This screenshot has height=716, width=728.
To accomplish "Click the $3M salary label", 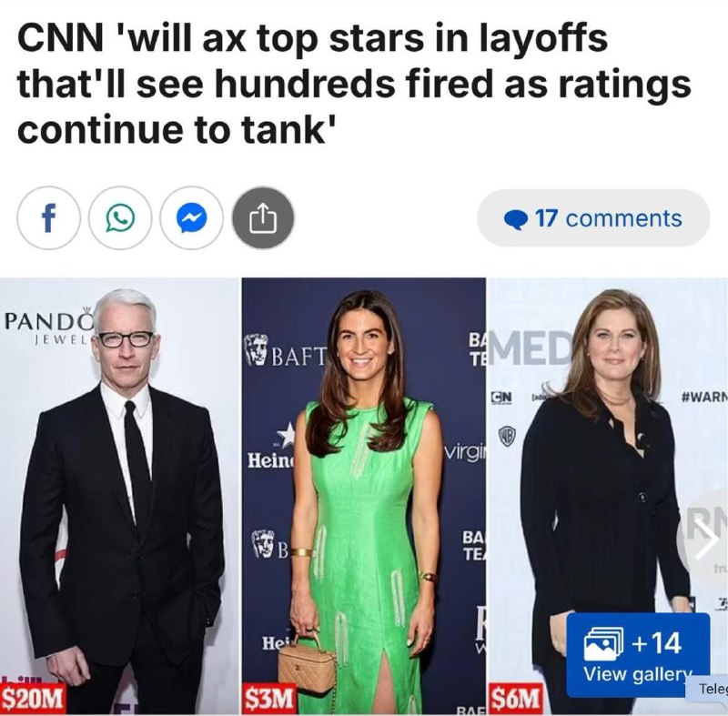I will [269, 698].
